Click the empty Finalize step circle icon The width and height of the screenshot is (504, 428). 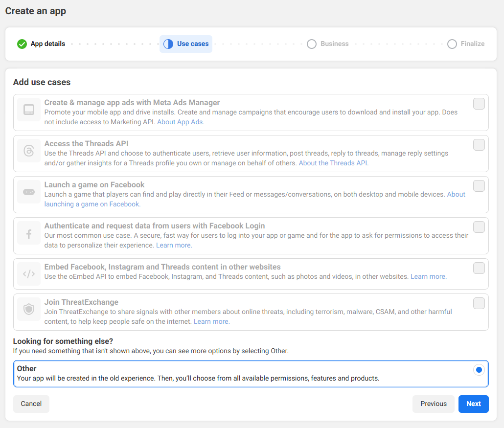click(452, 44)
